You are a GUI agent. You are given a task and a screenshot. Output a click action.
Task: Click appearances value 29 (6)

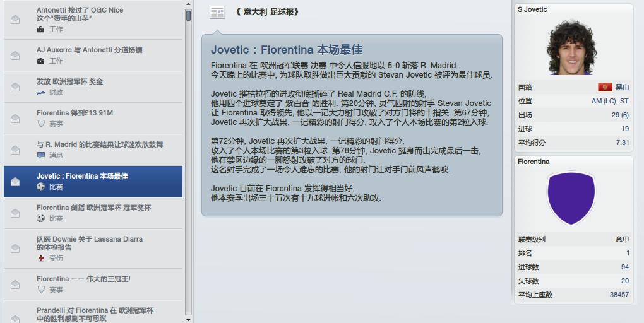pyautogui.click(x=620, y=115)
